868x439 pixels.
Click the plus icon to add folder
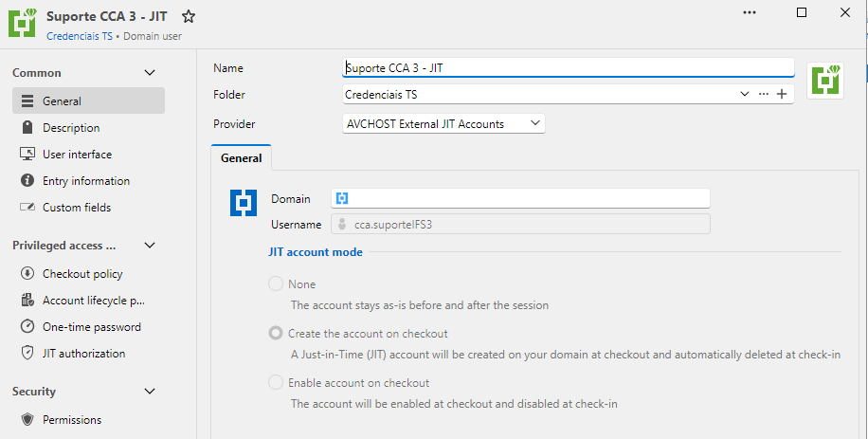782,94
